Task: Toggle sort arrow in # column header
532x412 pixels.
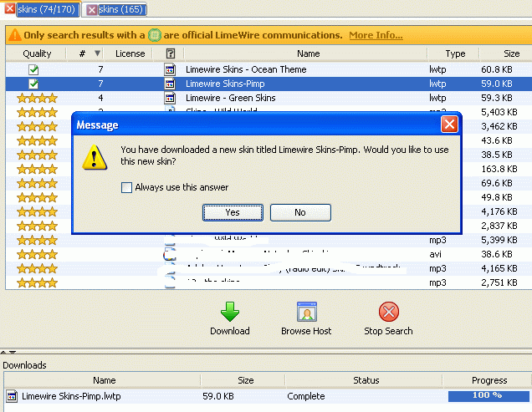Action: (97, 53)
